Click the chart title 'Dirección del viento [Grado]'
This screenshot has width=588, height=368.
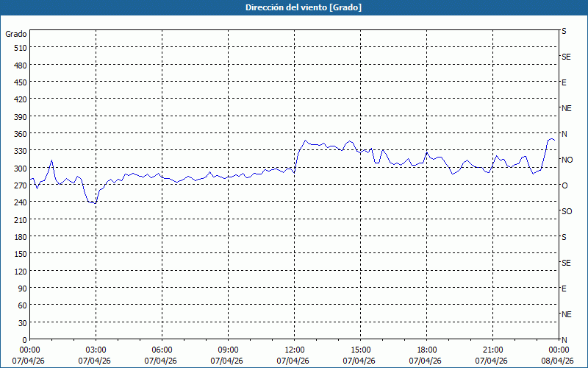[x=304, y=7]
